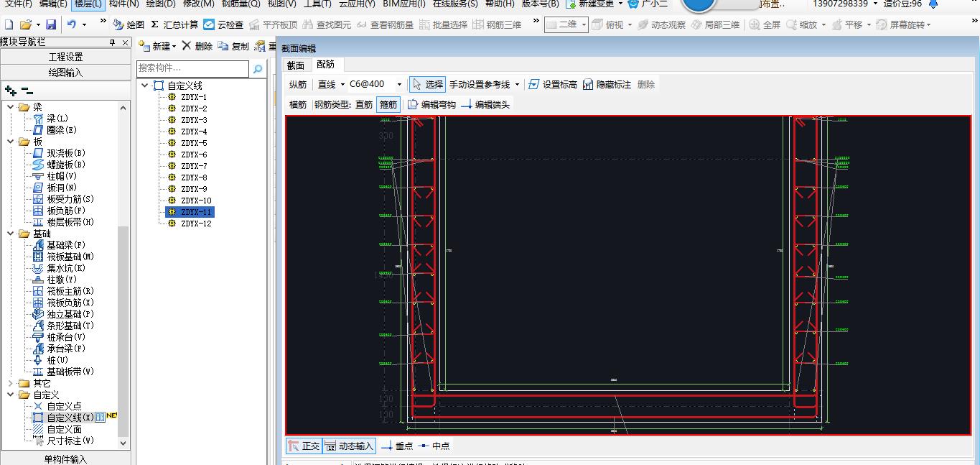The height and width of the screenshot is (465, 980).
Task: Expand the 其它 tree folder
Action: pyautogui.click(x=11, y=383)
